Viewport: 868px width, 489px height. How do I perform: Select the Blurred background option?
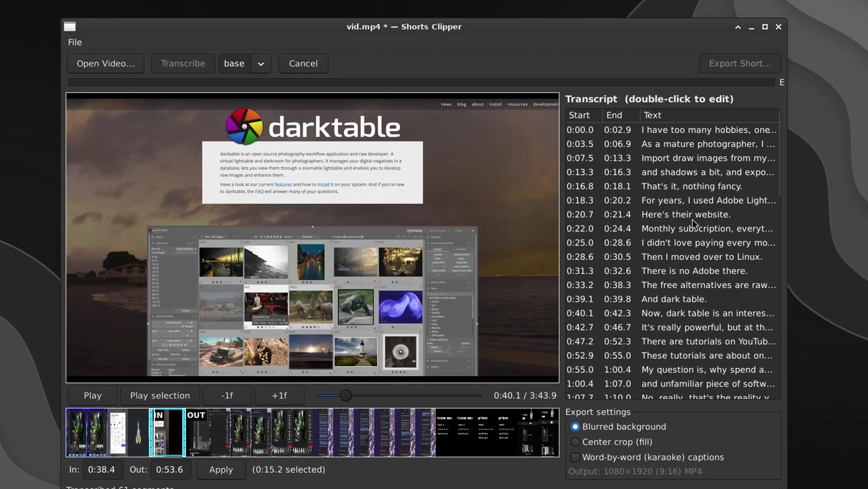click(618, 426)
